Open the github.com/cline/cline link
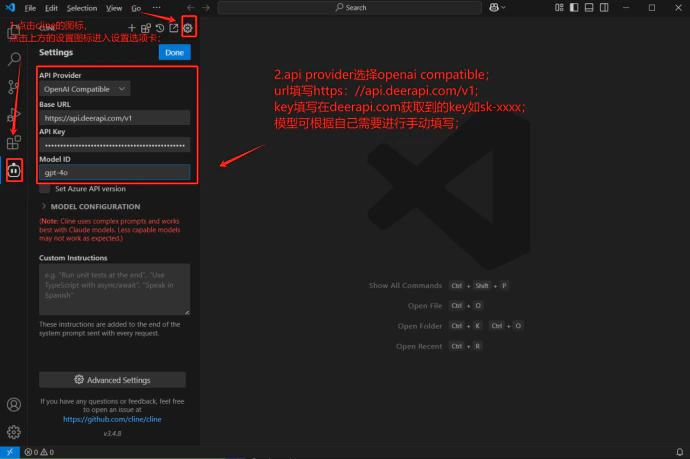 tap(112, 419)
